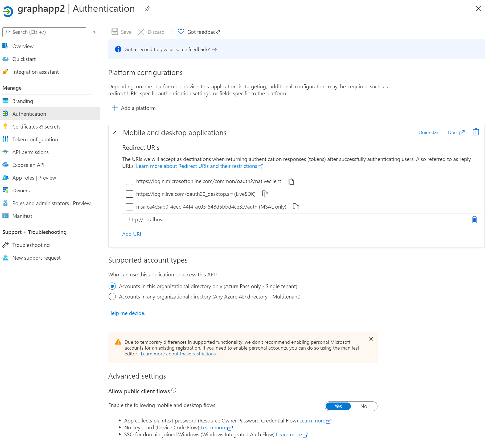Viewport: 489px width, 448px height.
Task: Navigate to Integration assistant
Action: coord(35,72)
